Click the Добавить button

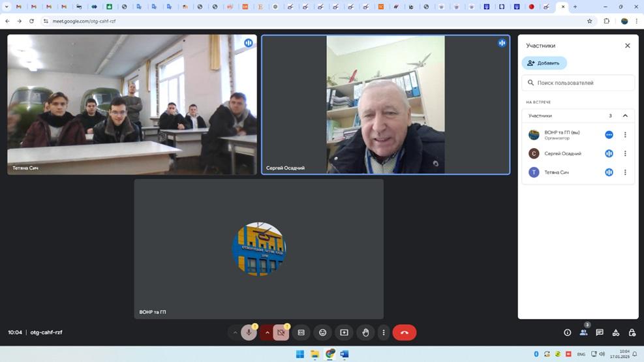(544, 63)
